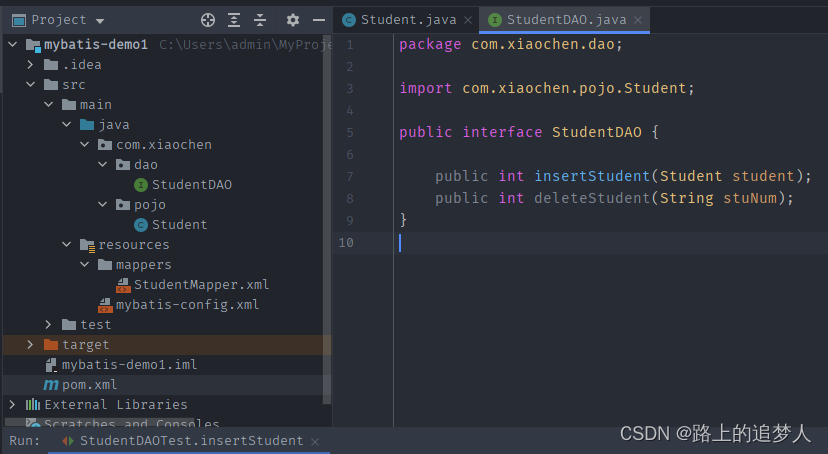Collapse the dao package
This screenshot has width=828, height=454.
tap(102, 165)
